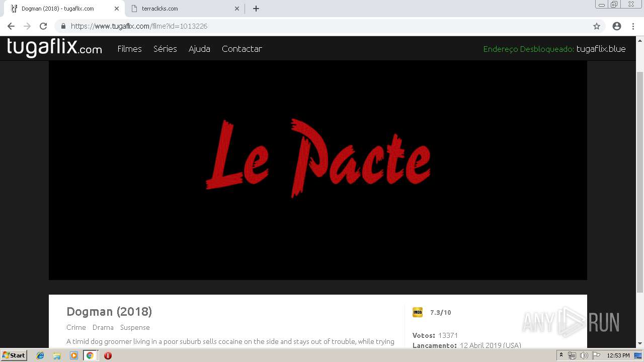Open Windows Explorer folder from the taskbar
This screenshot has width=644, height=362.
(57, 355)
